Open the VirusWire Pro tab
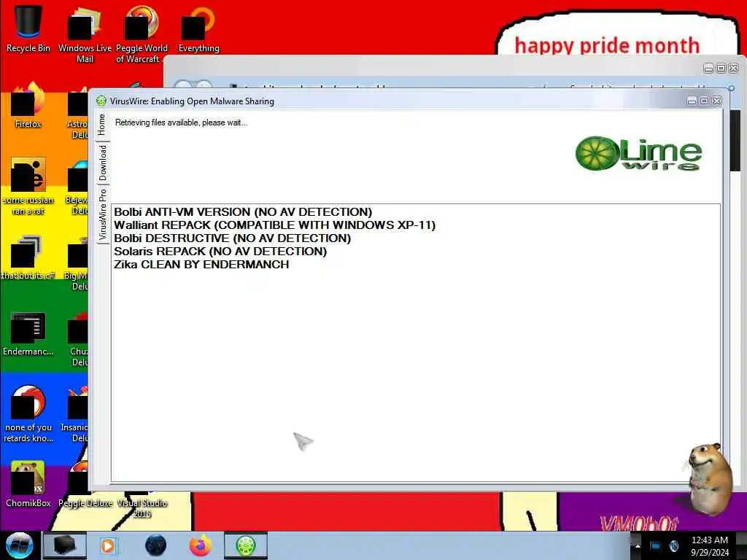The width and height of the screenshot is (747, 560). pos(102,214)
